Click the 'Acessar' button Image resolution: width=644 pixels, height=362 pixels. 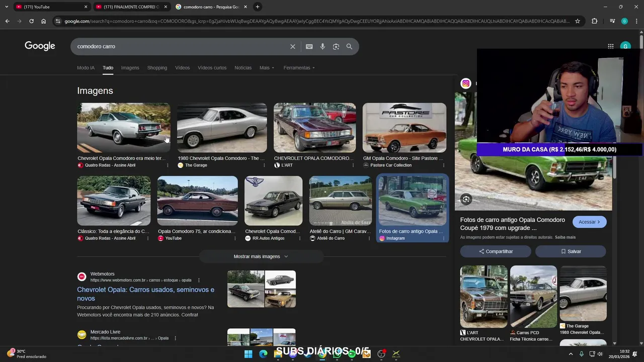(589, 222)
